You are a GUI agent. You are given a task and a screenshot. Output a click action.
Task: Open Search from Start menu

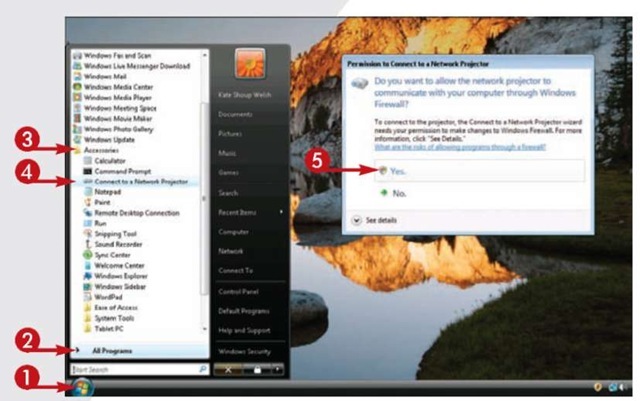[228, 193]
